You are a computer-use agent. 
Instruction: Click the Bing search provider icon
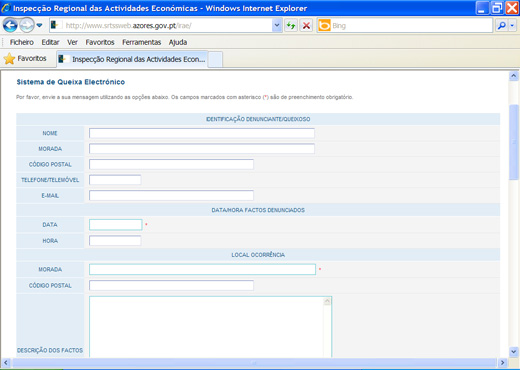coord(324,25)
